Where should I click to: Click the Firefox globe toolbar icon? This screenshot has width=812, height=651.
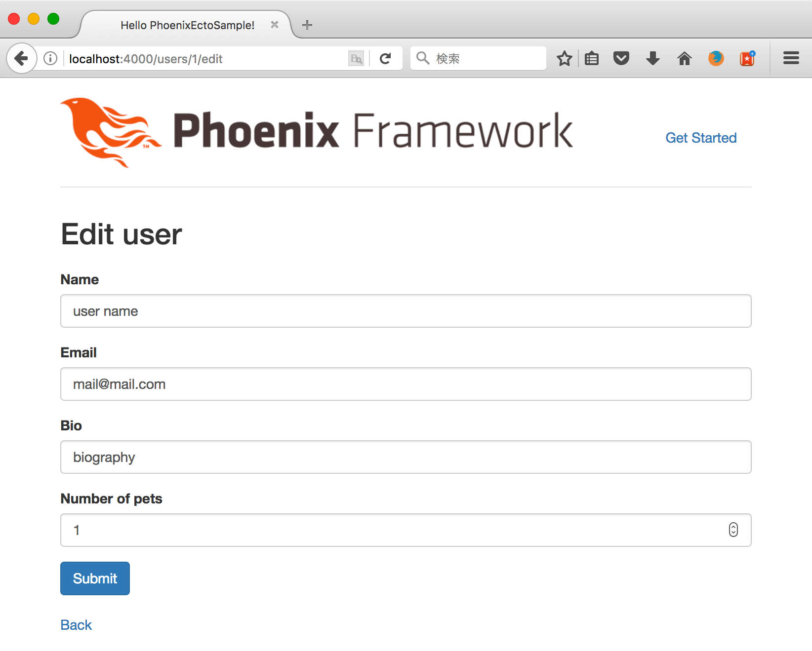[x=716, y=59]
